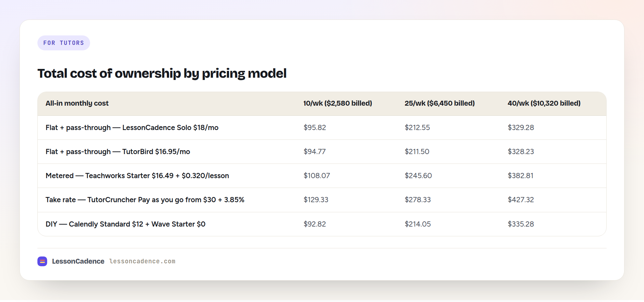Click the $245.60 cell

(418, 176)
